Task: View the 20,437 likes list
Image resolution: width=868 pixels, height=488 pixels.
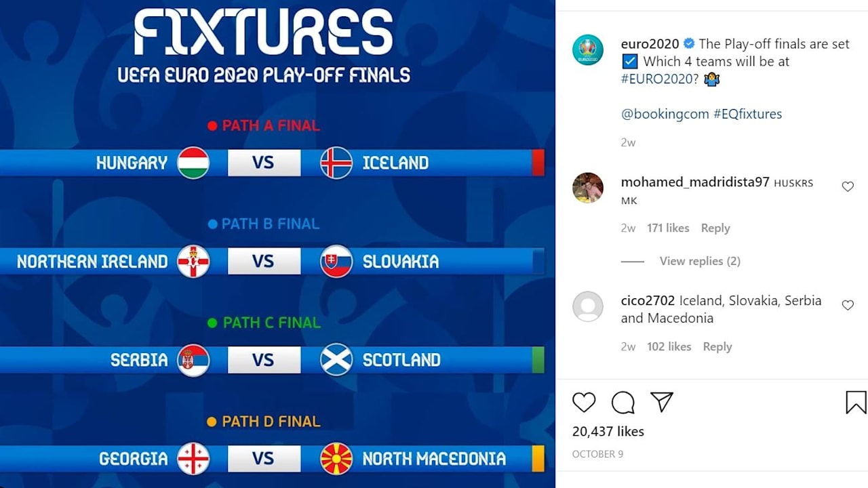Action: pos(608,431)
